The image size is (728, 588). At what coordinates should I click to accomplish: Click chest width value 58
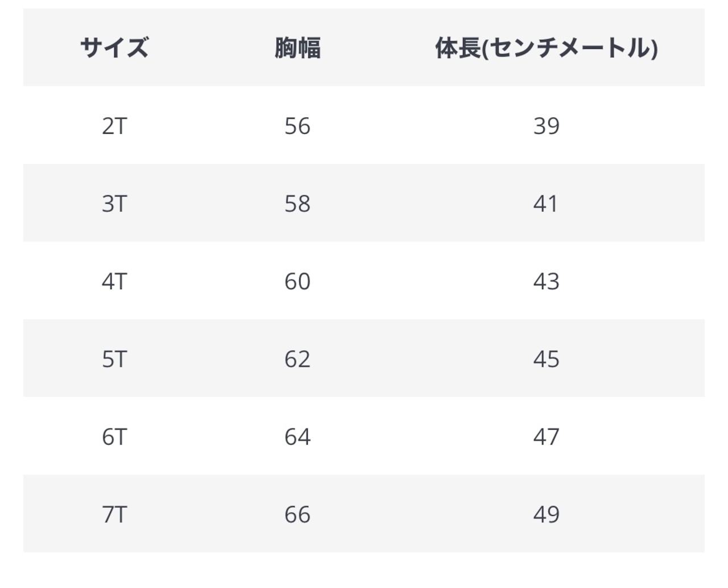297,204
